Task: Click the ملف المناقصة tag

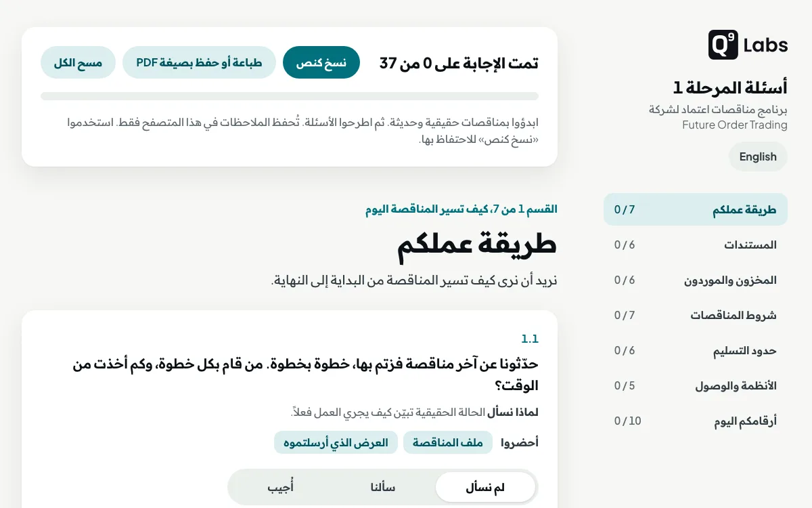Action: point(448,442)
